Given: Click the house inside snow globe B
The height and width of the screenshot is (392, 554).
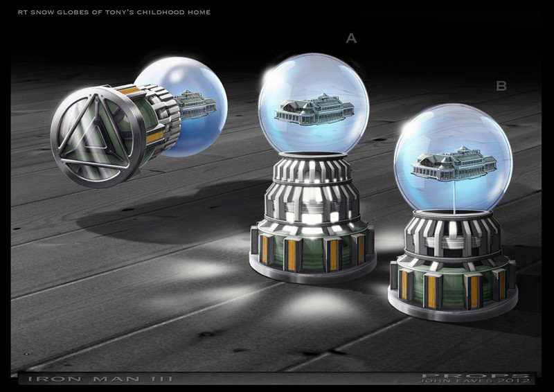Looking at the screenshot, I should [454, 164].
